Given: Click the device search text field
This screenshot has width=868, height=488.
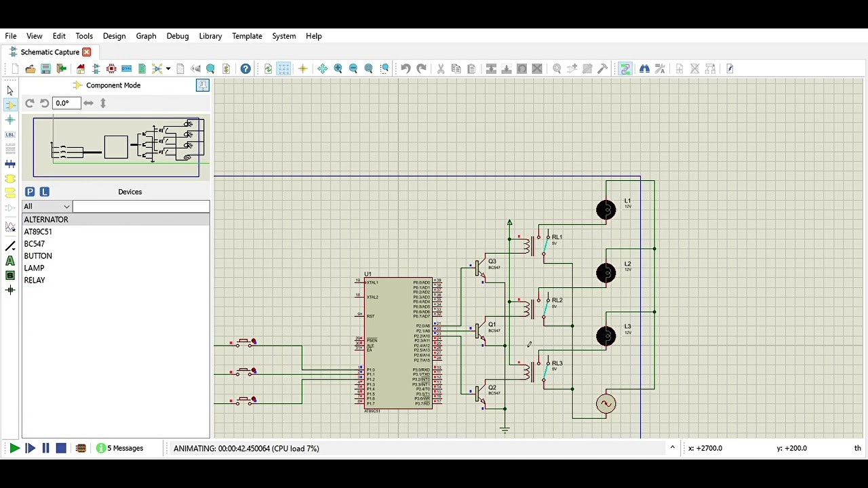Looking at the screenshot, I should pyautogui.click(x=141, y=206).
